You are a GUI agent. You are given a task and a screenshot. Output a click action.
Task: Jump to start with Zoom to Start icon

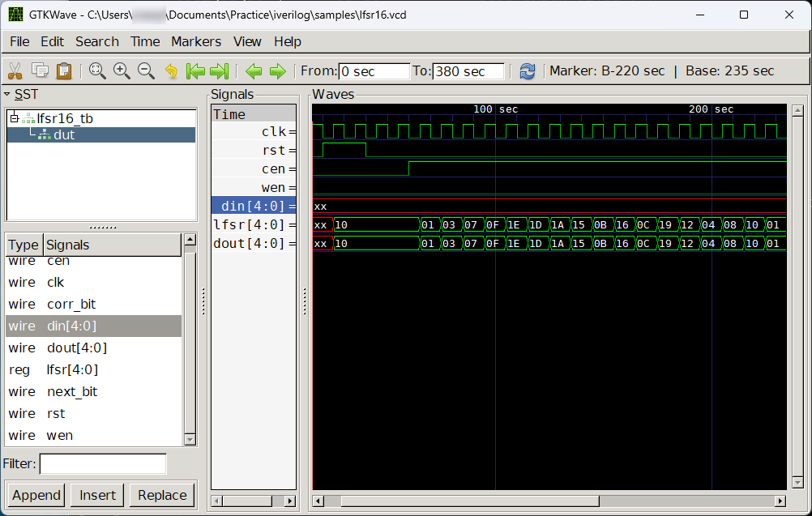pos(195,71)
